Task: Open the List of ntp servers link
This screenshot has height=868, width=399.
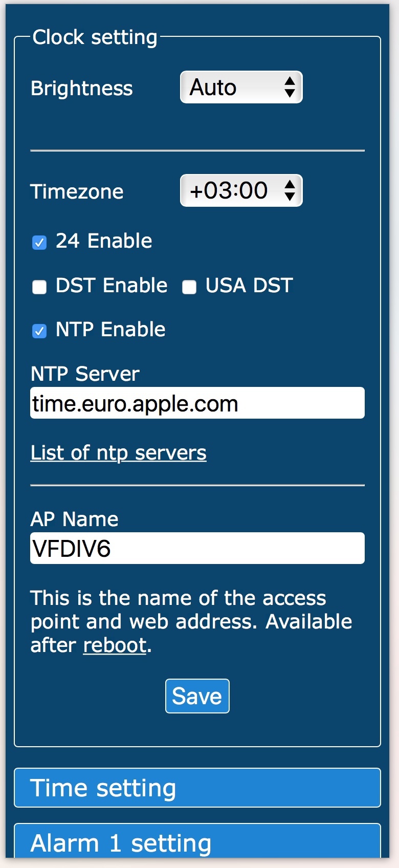Action: 119,452
